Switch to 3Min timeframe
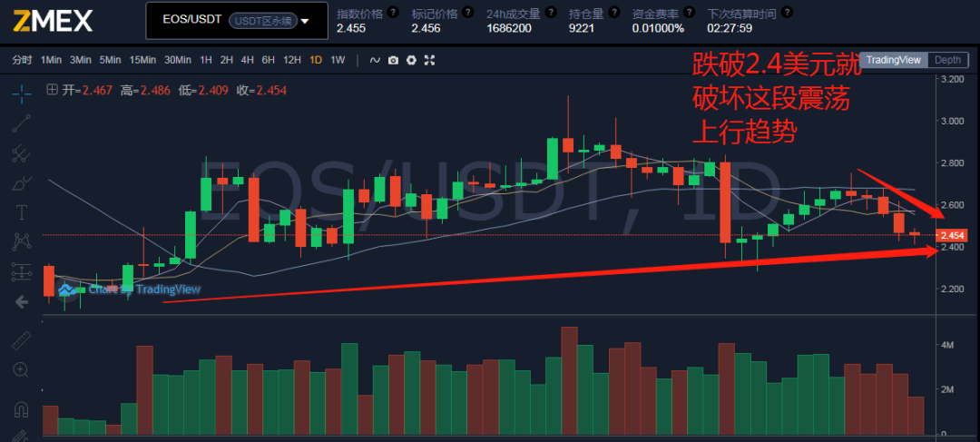This screenshot has width=980, height=442. [81, 60]
